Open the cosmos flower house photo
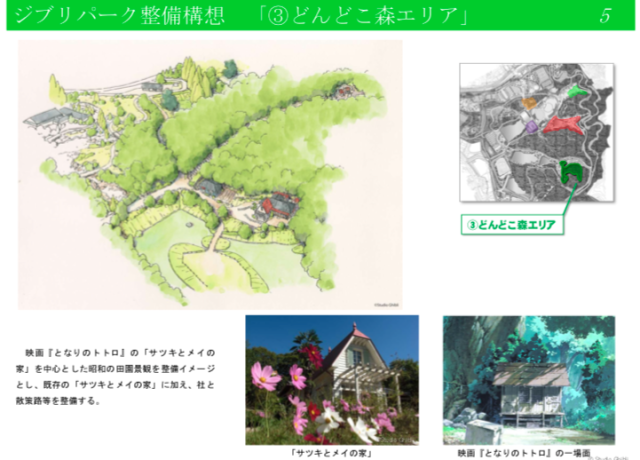Viewport: 640px width, 460px height. (x=332, y=380)
